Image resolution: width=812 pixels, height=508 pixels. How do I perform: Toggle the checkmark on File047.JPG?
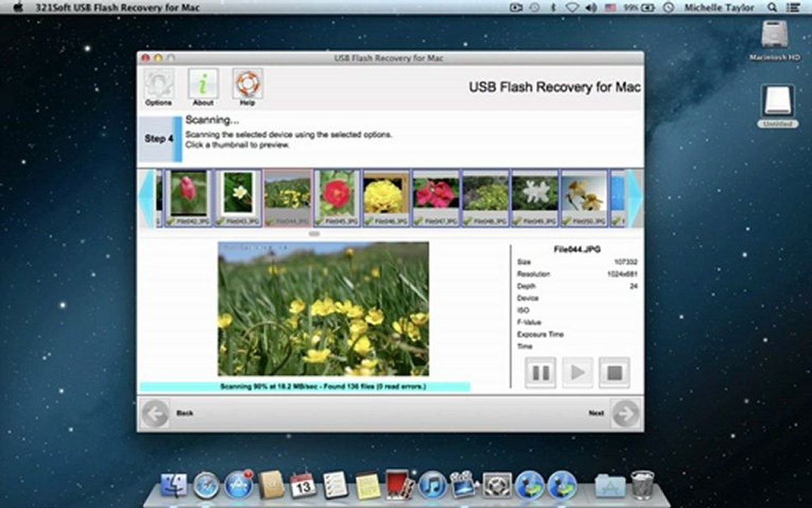coord(417,222)
